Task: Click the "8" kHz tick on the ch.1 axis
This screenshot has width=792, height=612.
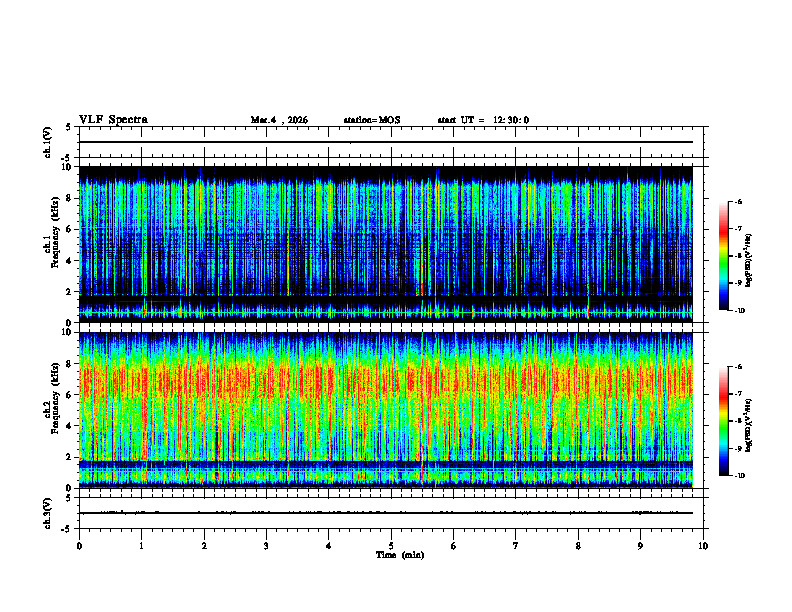Action: coord(70,198)
